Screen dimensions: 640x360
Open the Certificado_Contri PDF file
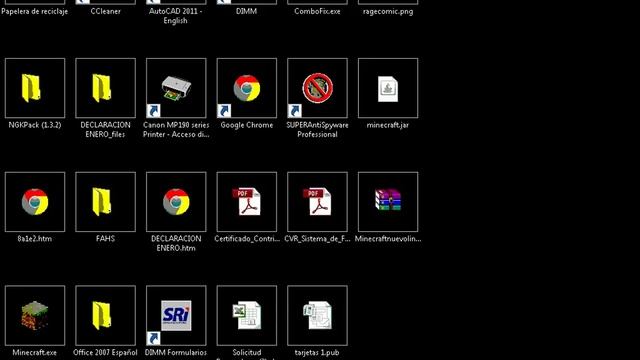click(x=247, y=202)
